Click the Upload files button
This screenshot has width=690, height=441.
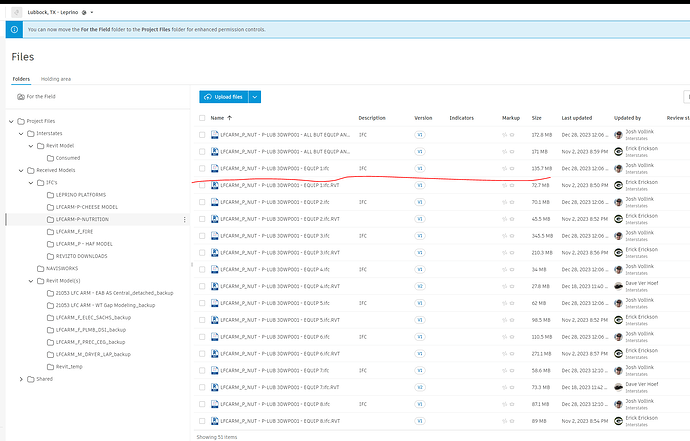coord(224,97)
